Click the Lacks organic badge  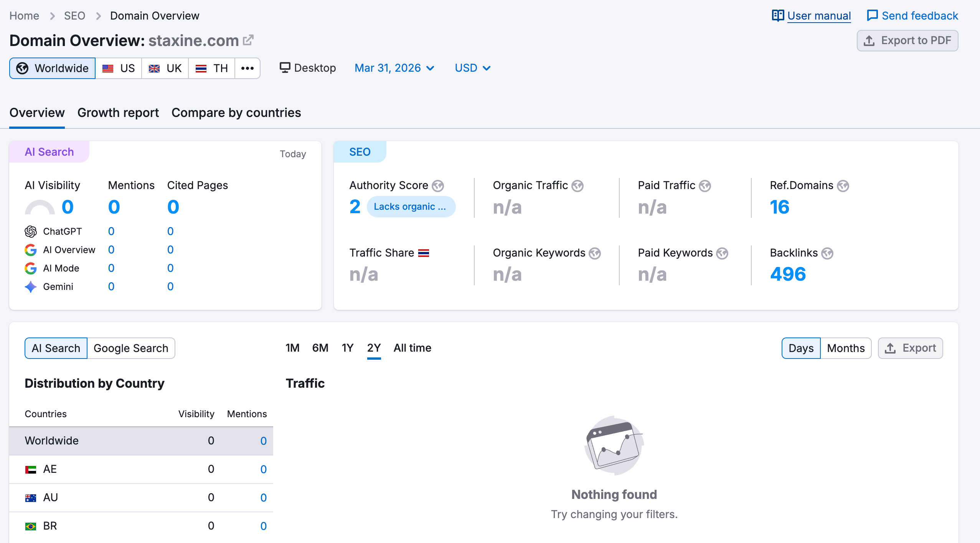[x=411, y=207]
